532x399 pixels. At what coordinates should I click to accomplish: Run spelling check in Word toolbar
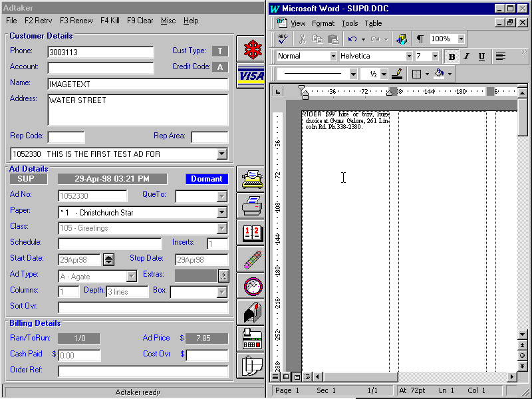click(x=283, y=39)
